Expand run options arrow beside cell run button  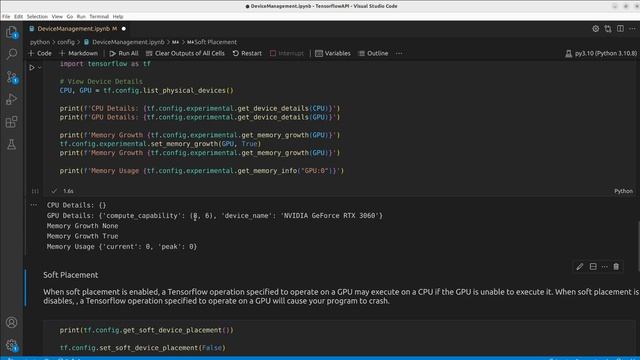40,68
